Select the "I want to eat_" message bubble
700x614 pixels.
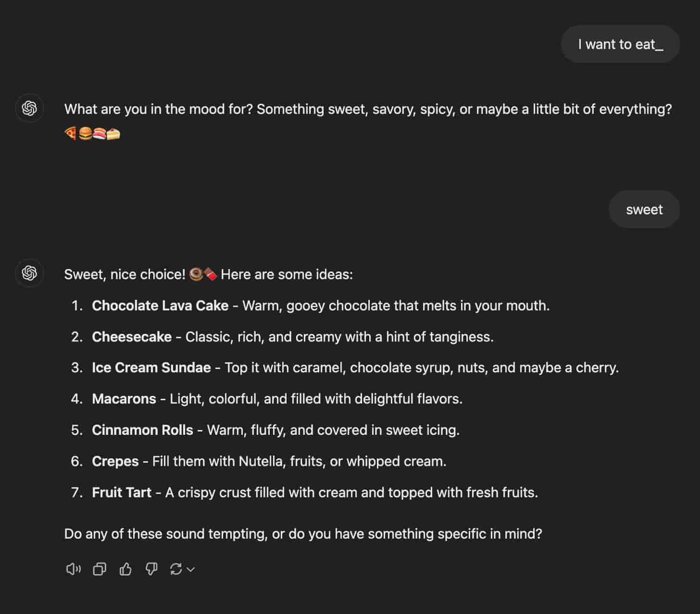620,44
